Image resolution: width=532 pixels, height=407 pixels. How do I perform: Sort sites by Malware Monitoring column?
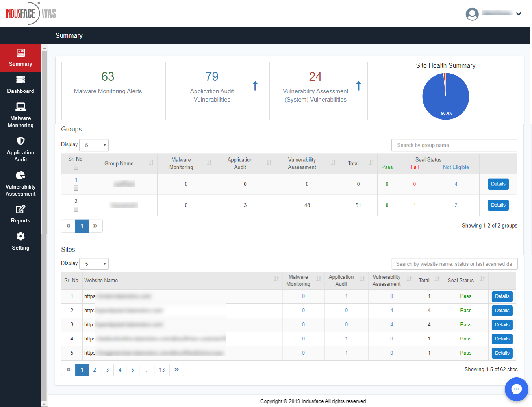click(319, 279)
